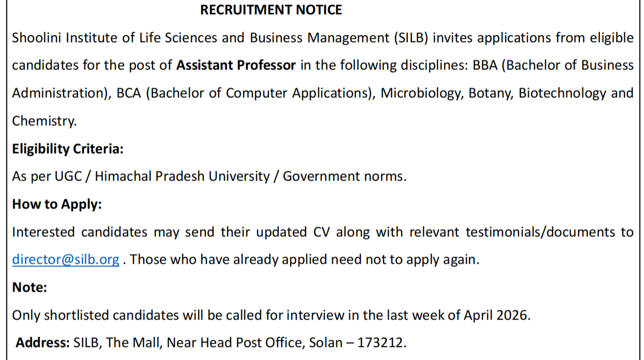Screen dimensions: 644x360
Task: Click the bold Note label
Action: coord(29,288)
